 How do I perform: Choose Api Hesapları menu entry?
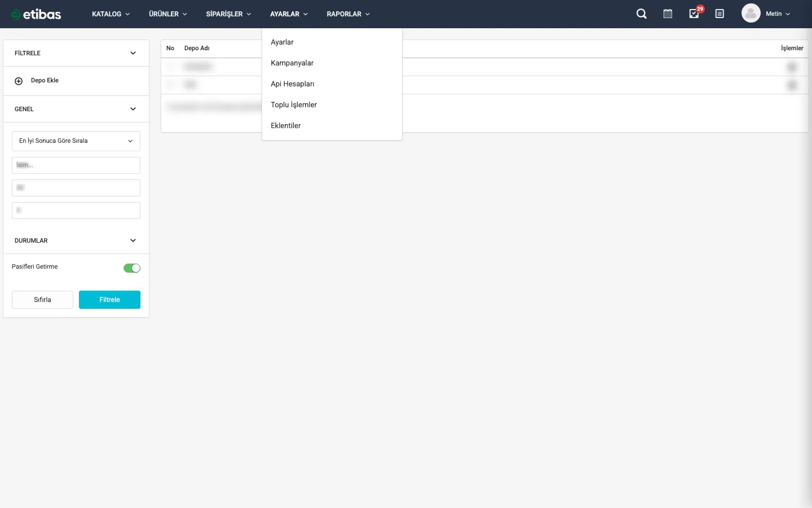(293, 84)
